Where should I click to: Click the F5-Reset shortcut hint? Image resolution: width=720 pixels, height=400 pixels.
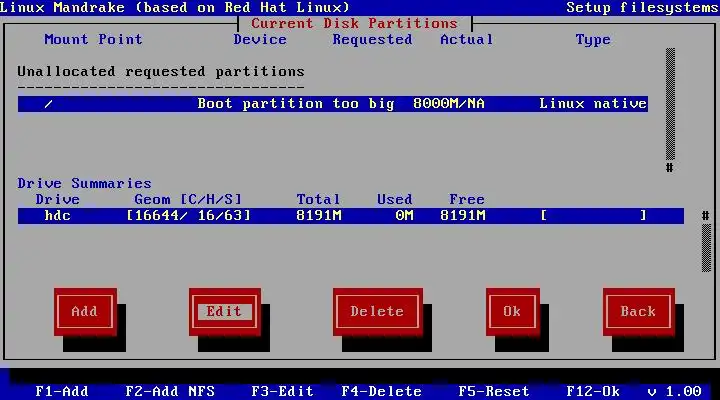pos(494,391)
